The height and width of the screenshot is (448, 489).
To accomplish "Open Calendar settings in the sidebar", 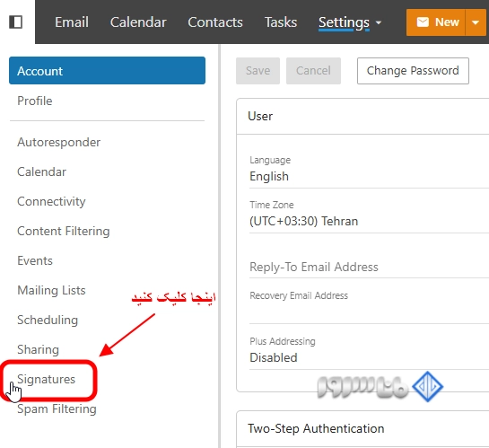I will click(41, 171).
